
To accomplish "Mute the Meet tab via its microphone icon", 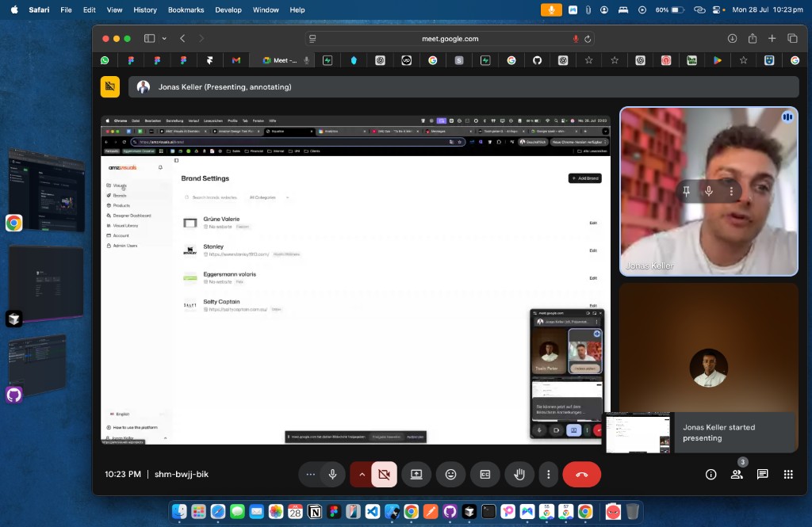I will click(307, 60).
